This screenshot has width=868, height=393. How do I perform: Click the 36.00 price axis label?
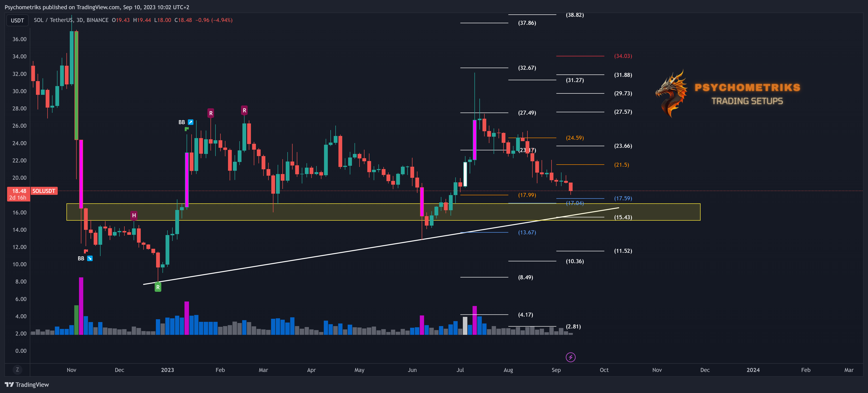[19, 39]
